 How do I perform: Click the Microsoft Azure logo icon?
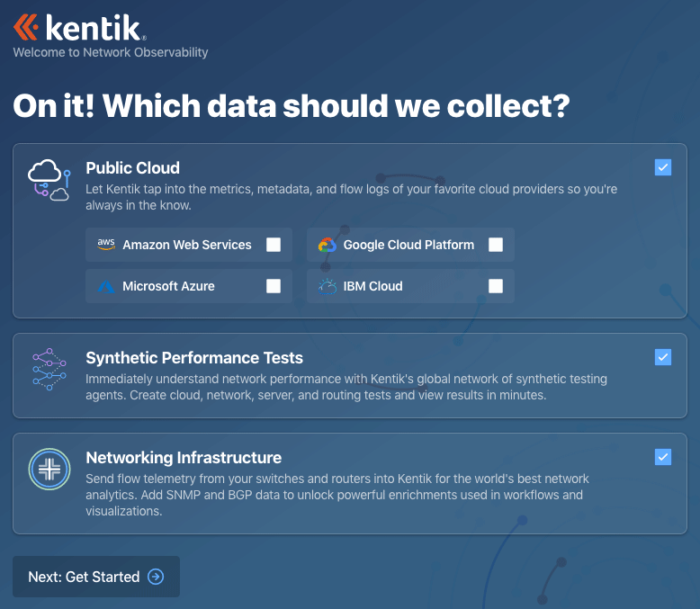coord(106,286)
